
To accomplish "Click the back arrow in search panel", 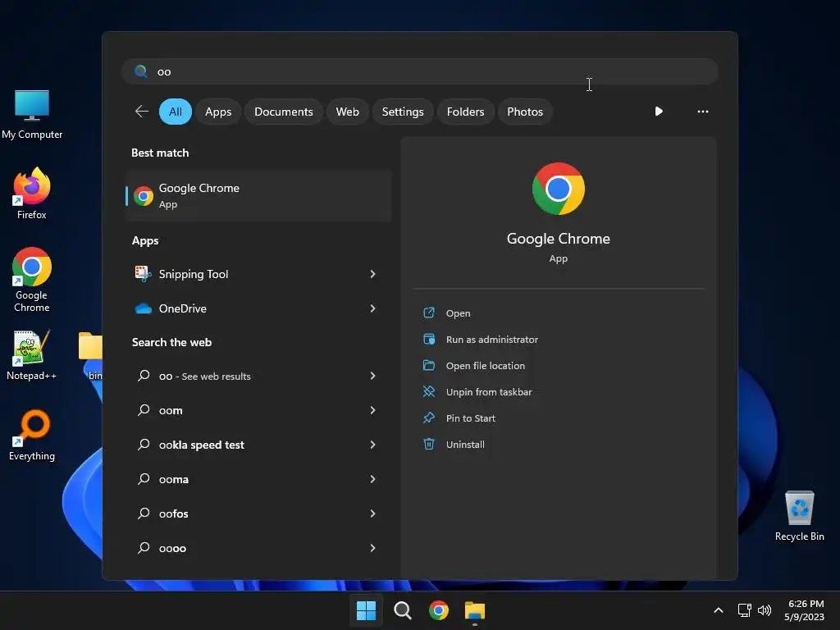I will point(141,112).
